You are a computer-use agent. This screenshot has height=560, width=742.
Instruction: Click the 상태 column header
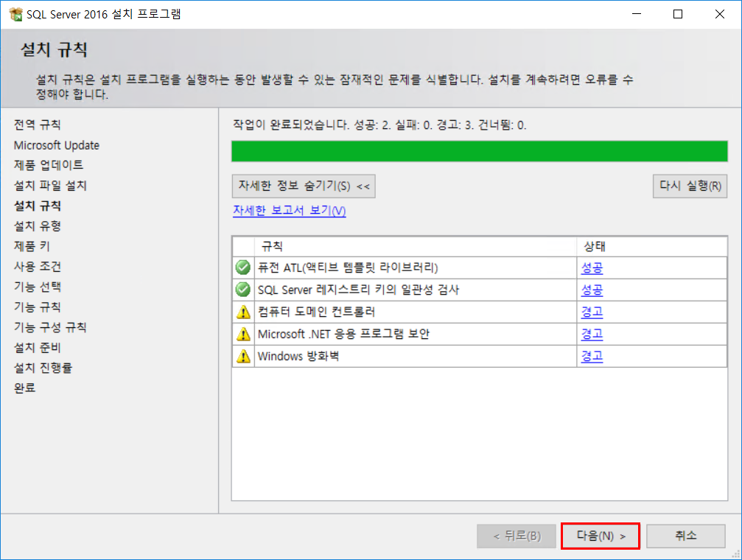tap(651, 246)
